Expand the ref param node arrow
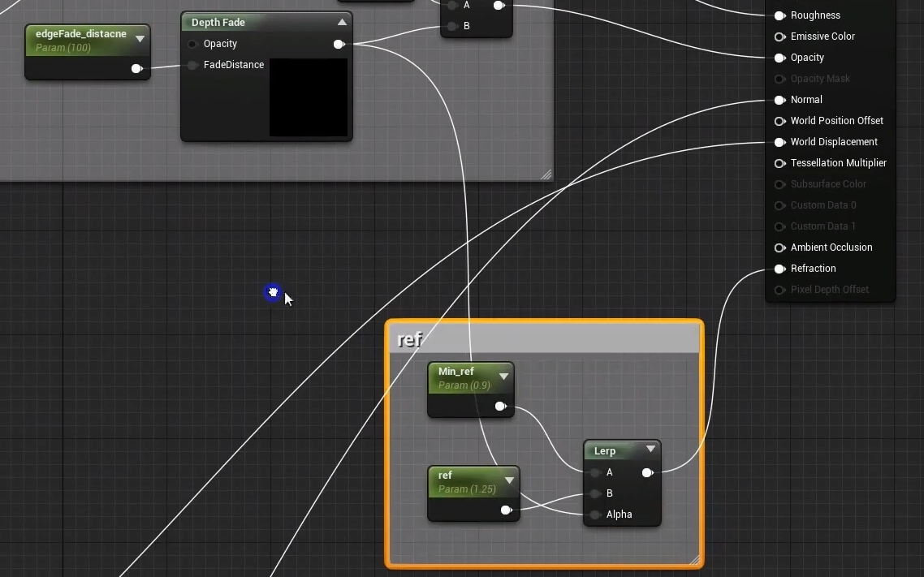Screen dimensions: 924x577 [509, 480]
